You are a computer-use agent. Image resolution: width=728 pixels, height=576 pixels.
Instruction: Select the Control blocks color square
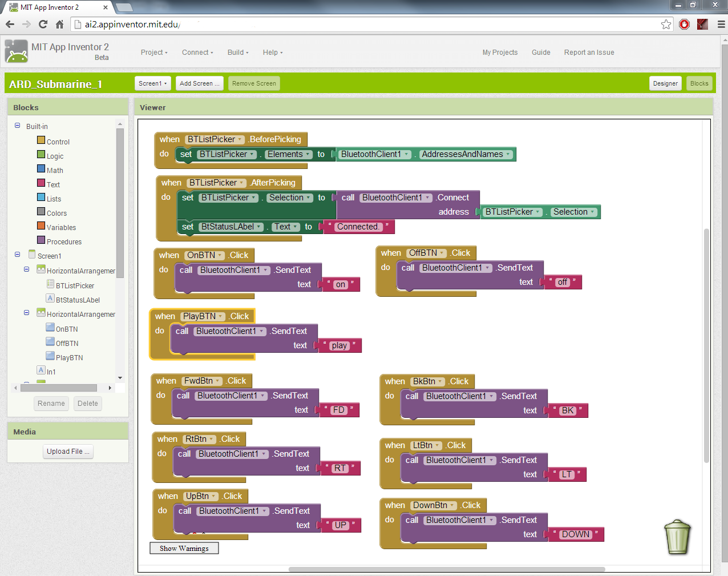click(41, 140)
